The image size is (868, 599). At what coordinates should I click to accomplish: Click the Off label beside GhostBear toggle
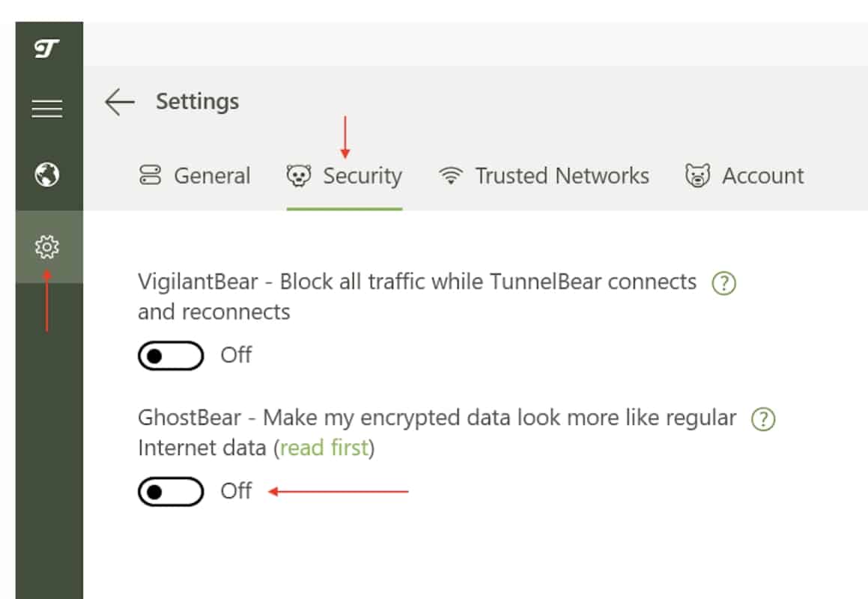(x=236, y=491)
